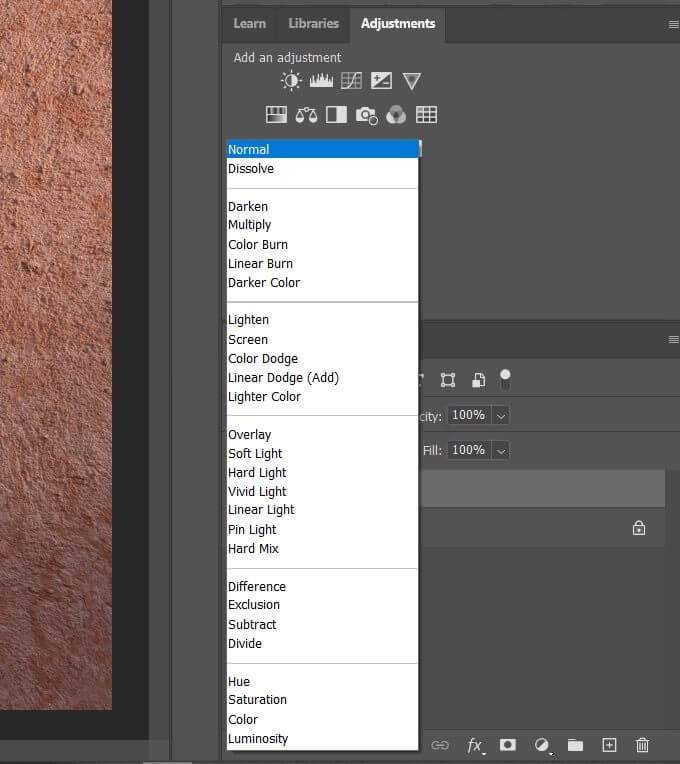680x764 pixels.
Task: Switch to the Libraries tab
Action: (313, 23)
